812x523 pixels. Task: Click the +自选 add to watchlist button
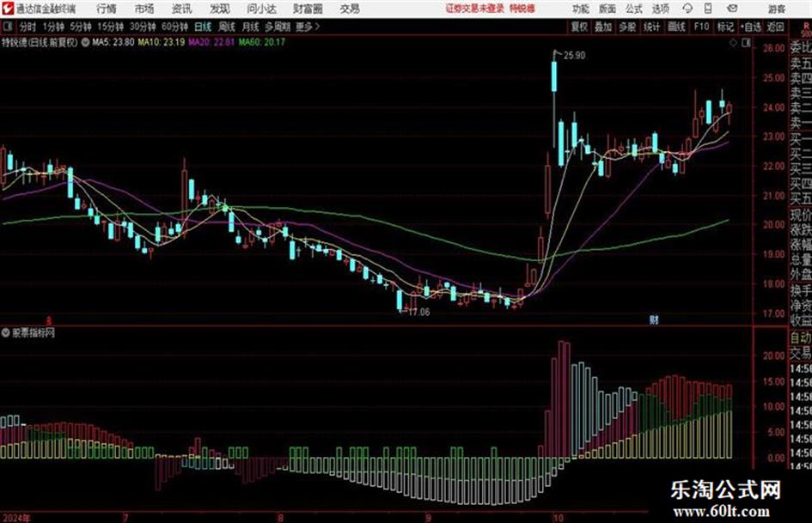click(x=751, y=27)
